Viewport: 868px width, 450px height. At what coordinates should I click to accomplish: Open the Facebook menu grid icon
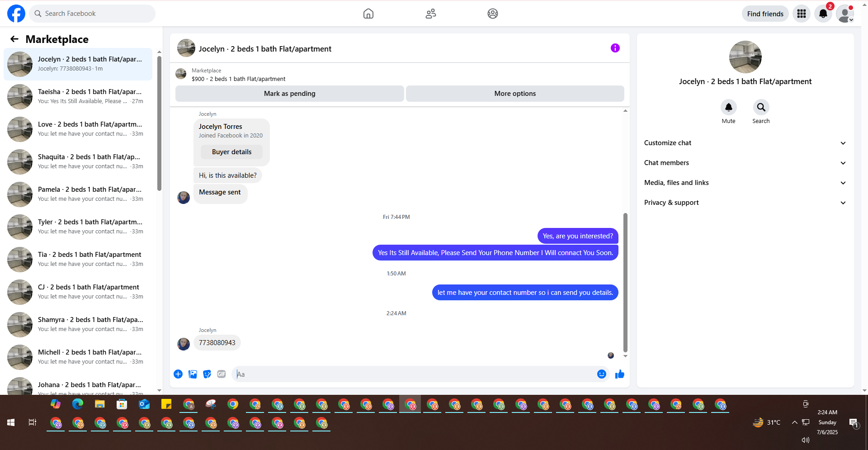click(802, 14)
